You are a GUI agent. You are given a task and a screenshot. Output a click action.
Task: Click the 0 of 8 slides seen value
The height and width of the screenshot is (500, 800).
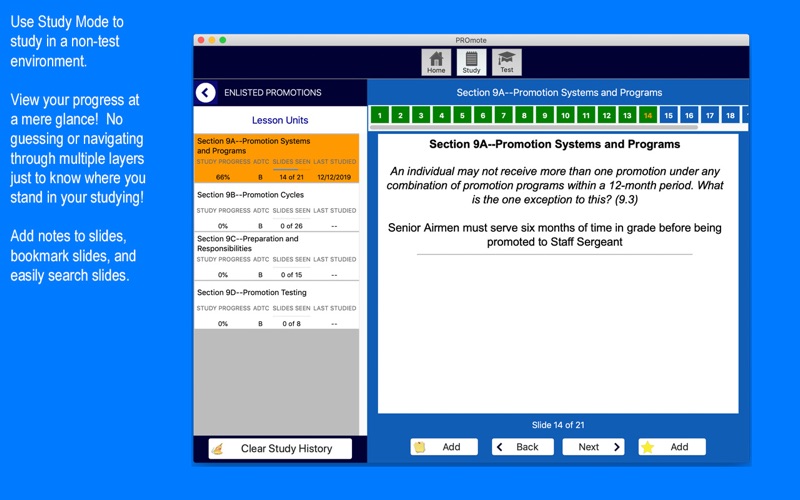[291, 323]
